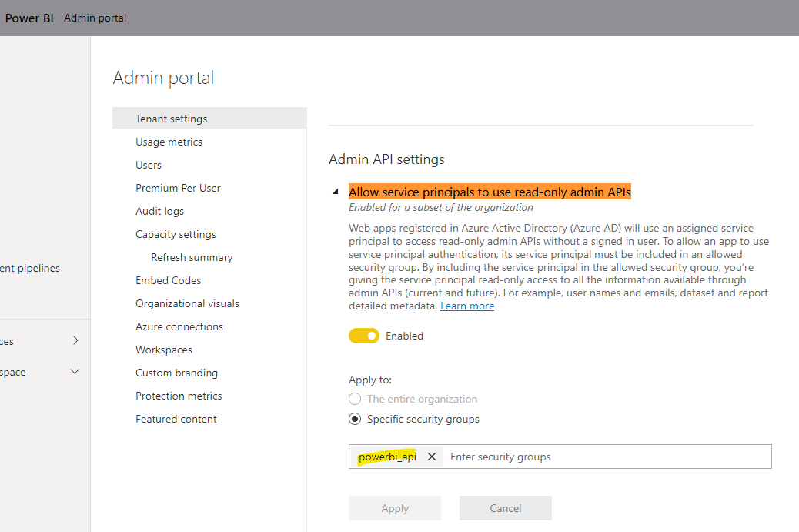Turn off the Enabled toggle switch
The height and width of the screenshot is (532, 799).
coord(364,336)
